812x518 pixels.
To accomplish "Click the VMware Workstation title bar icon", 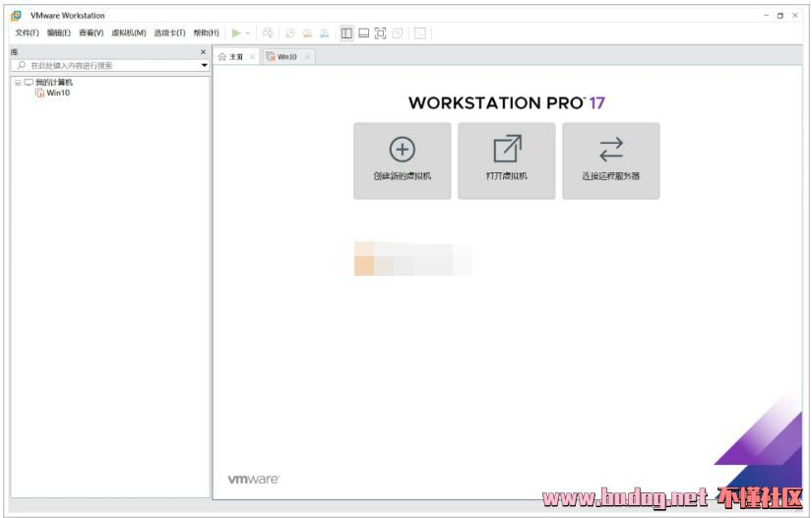I will click(17, 16).
